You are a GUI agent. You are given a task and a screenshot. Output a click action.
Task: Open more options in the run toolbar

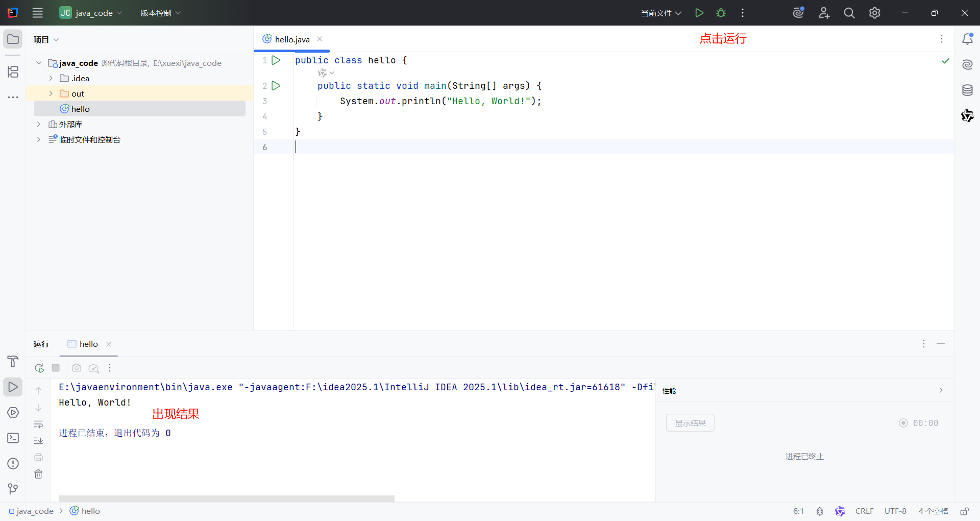coord(110,368)
